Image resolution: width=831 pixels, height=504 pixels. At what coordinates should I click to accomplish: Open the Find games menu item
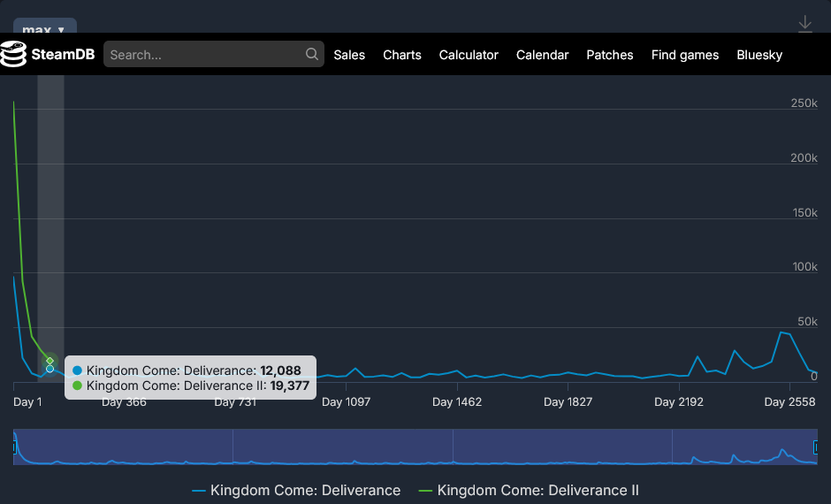tap(685, 55)
